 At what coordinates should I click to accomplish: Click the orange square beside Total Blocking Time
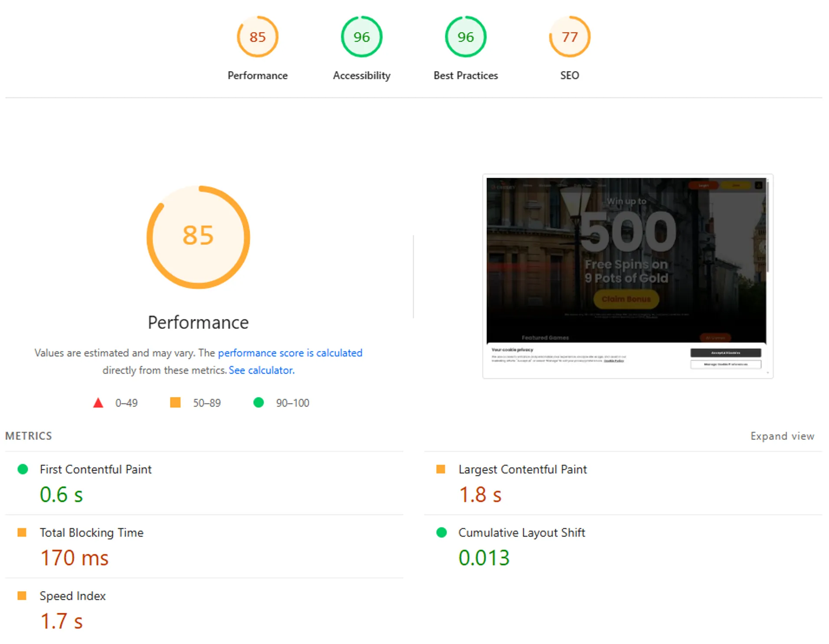click(x=23, y=532)
